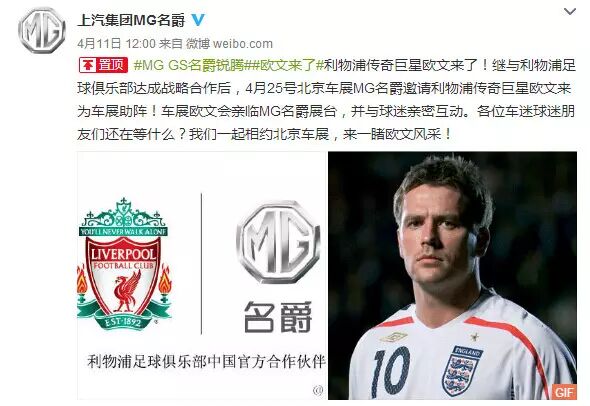The image size is (590, 406).
Task: Open hashtag #欧文来了#
Action: [x=285, y=65]
